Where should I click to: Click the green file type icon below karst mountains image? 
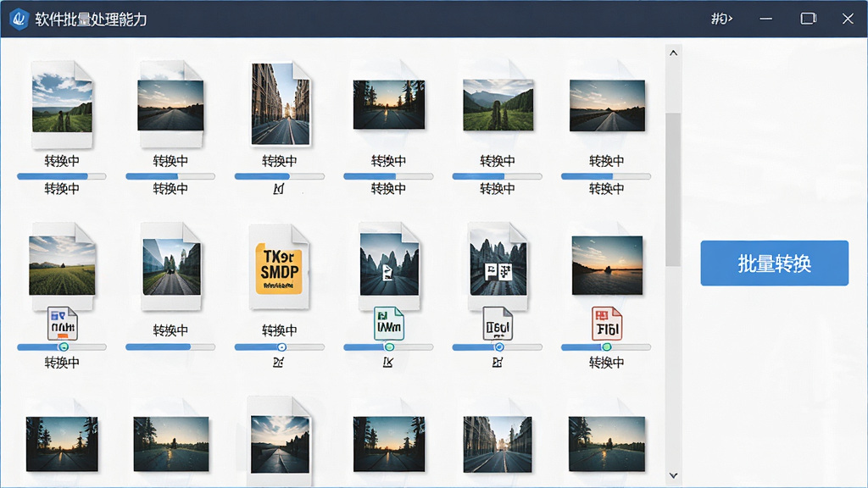pos(388,323)
